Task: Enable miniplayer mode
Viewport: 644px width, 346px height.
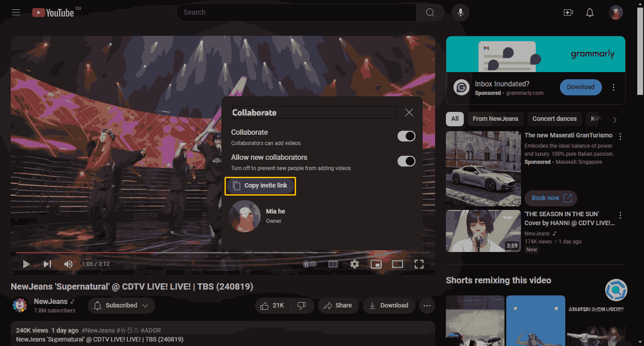Action: click(376, 264)
